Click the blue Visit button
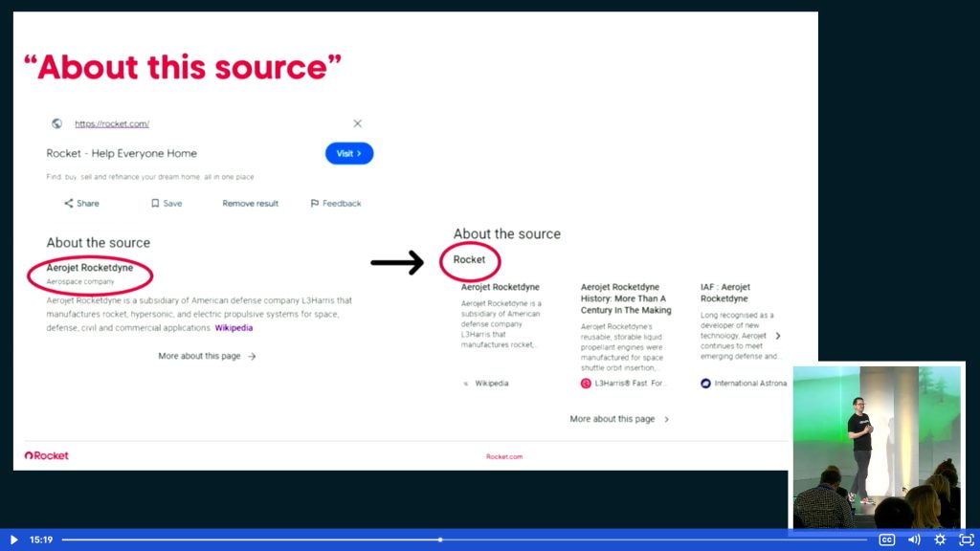Viewport: 980px width, 551px height. (x=349, y=154)
